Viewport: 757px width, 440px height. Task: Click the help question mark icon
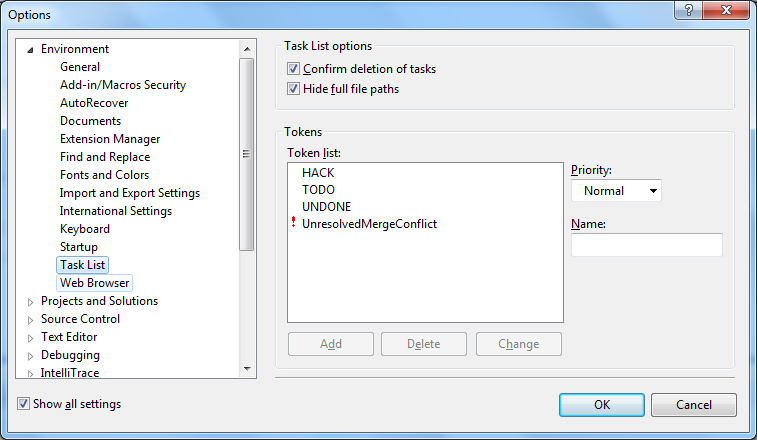pos(687,13)
